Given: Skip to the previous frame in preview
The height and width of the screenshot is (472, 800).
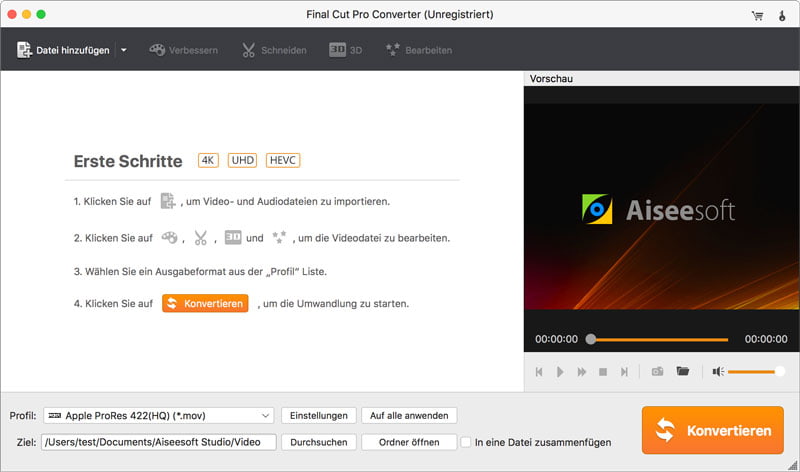Looking at the screenshot, I should pos(539,371).
